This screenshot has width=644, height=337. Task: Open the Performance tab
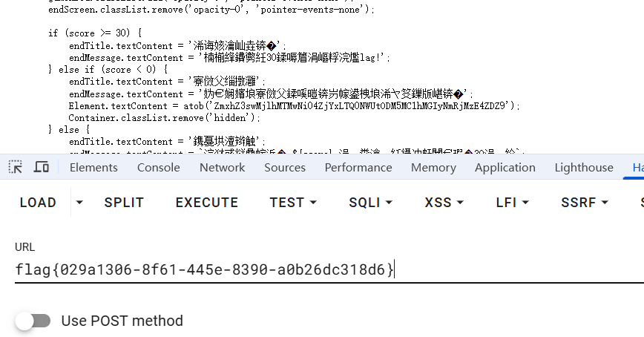(x=358, y=168)
